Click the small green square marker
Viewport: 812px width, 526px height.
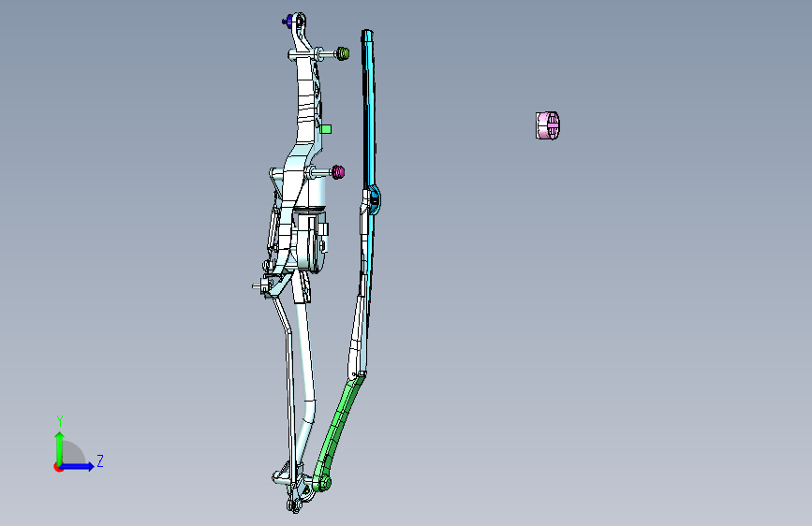326,129
